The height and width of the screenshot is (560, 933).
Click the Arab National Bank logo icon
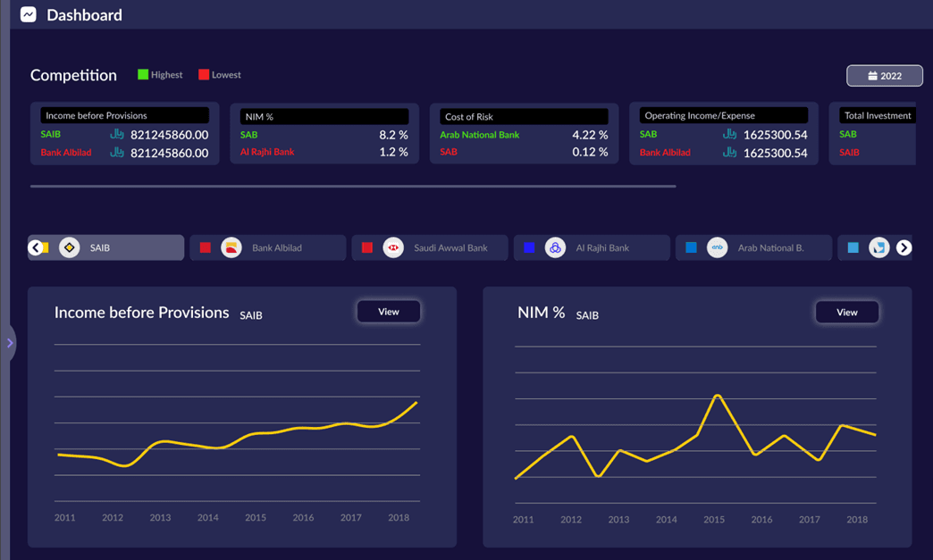point(717,247)
